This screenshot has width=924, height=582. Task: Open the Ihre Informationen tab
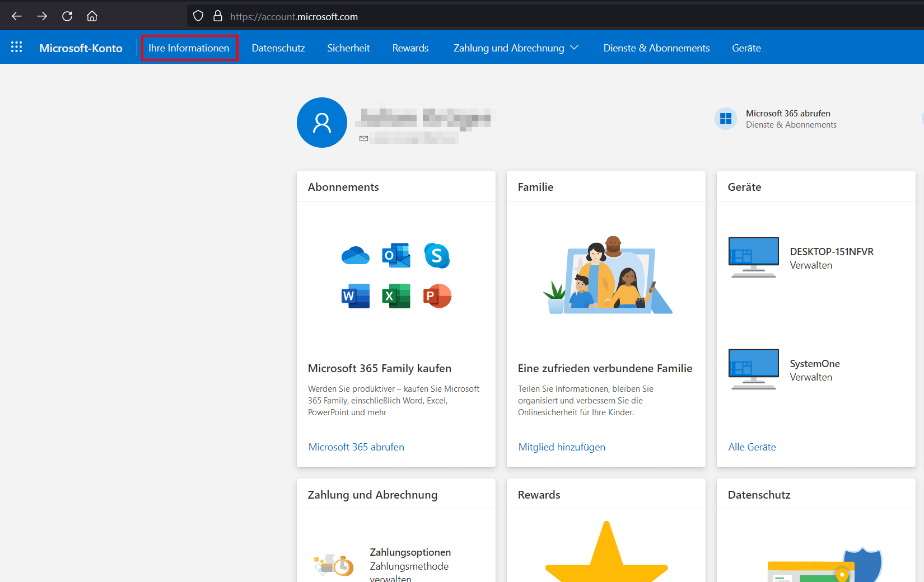tap(189, 48)
